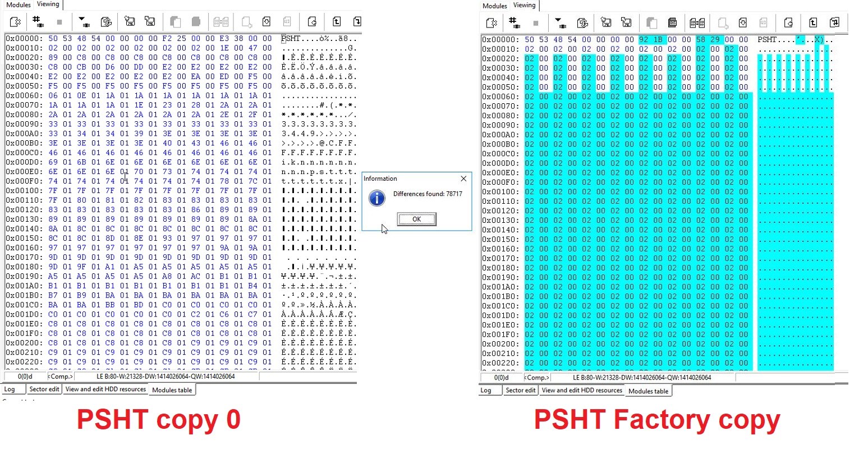
Task: Click the hash go-to-offset icon in left toolbar
Action: (x=38, y=21)
